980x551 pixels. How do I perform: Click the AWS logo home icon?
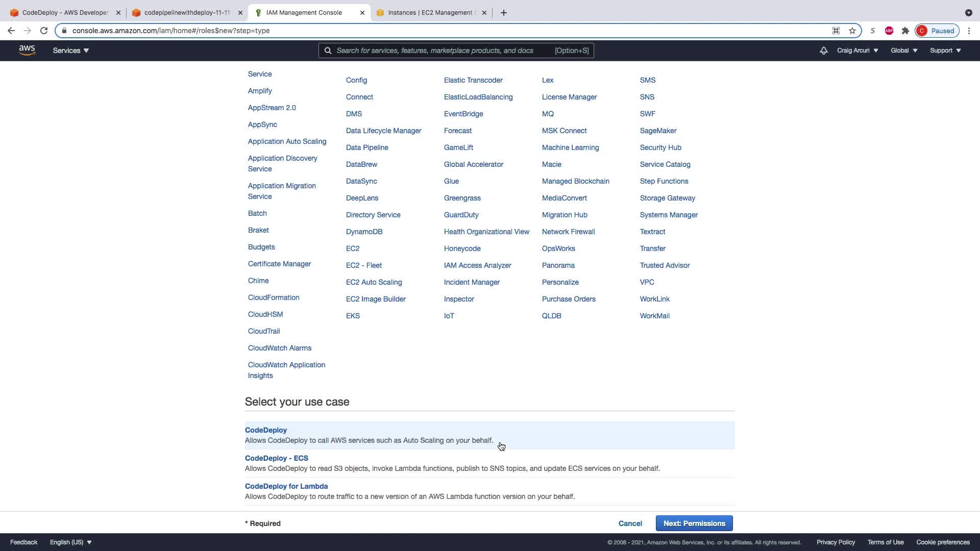tap(27, 50)
